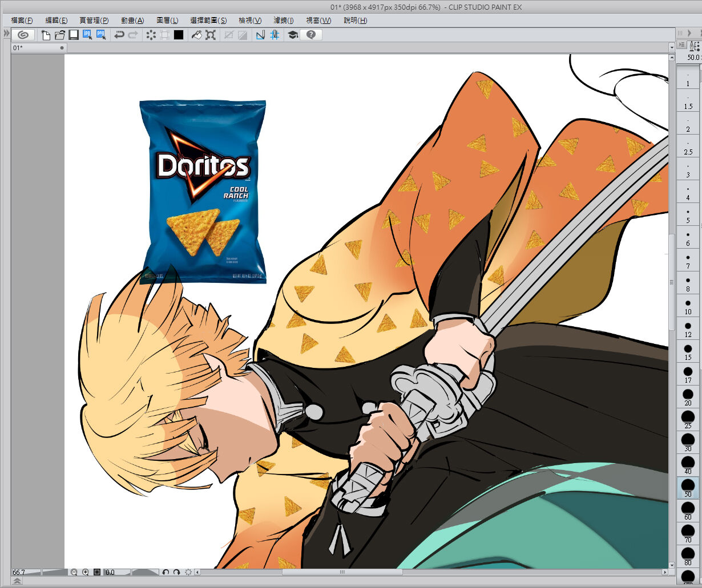Open the CLIP STUDIO launcher icon
Screen dimensions: 702x588
click(x=23, y=35)
